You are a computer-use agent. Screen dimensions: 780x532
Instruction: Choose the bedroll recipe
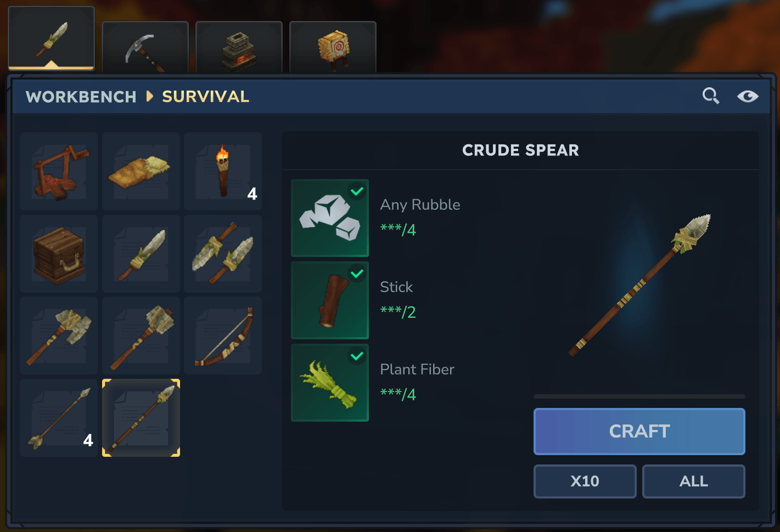[x=141, y=171]
